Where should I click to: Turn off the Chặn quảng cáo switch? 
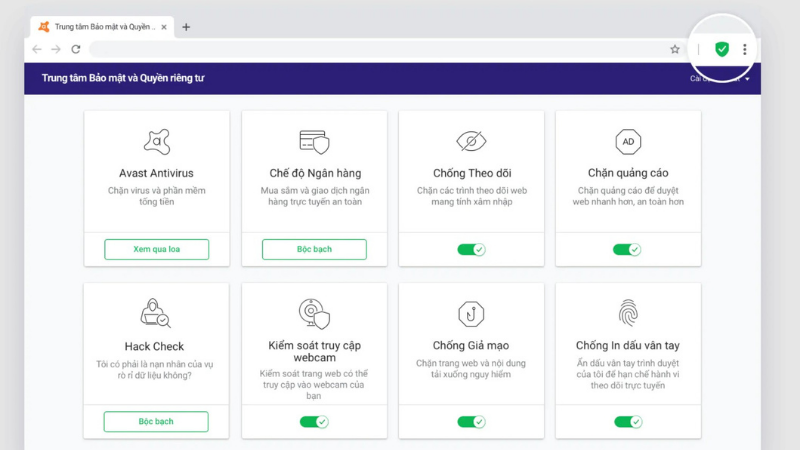(627, 249)
